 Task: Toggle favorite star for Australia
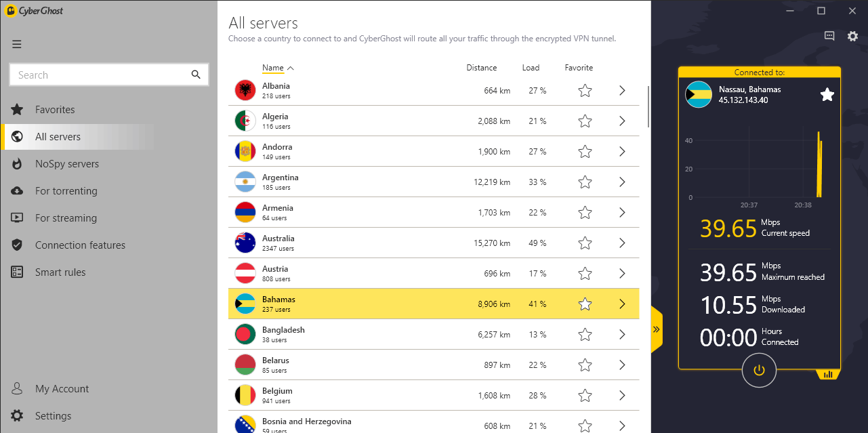pos(585,243)
